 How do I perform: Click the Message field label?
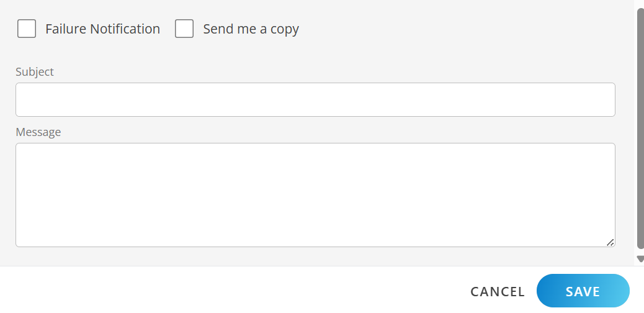click(x=38, y=132)
